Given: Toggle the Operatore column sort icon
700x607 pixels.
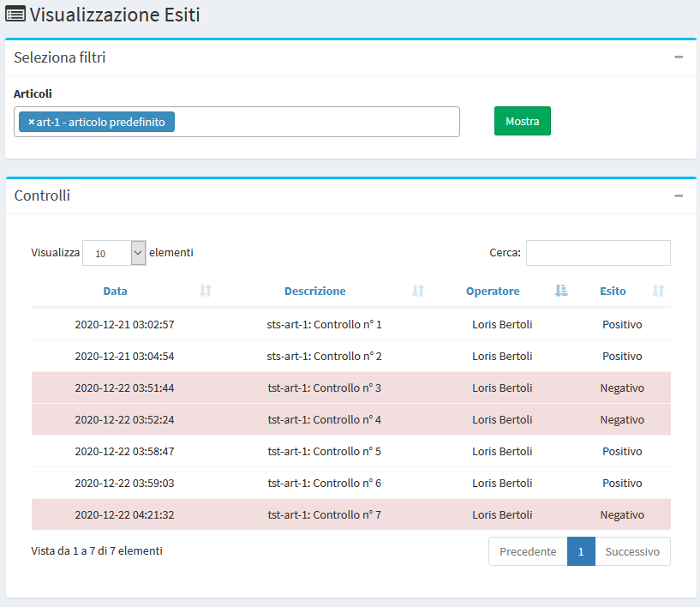Looking at the screenshot, I should pyautogui.click(x=561, y=291).
